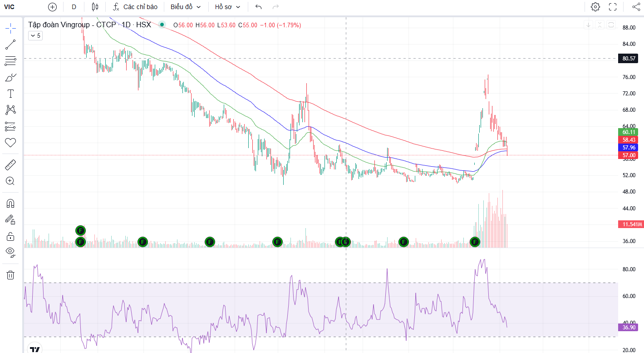Move the price pane down
This screenshot has height=353, width=644.
click(x=588, y=25)
